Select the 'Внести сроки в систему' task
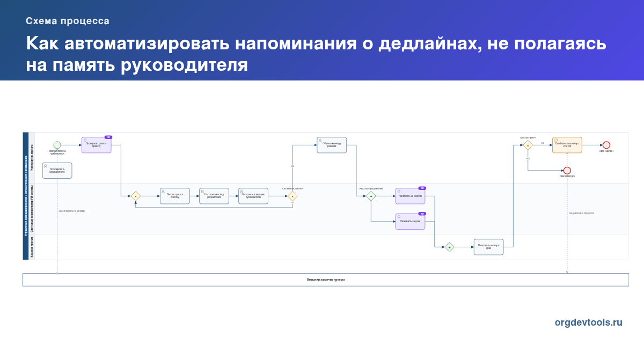644x338 pixels. (175, 196)
